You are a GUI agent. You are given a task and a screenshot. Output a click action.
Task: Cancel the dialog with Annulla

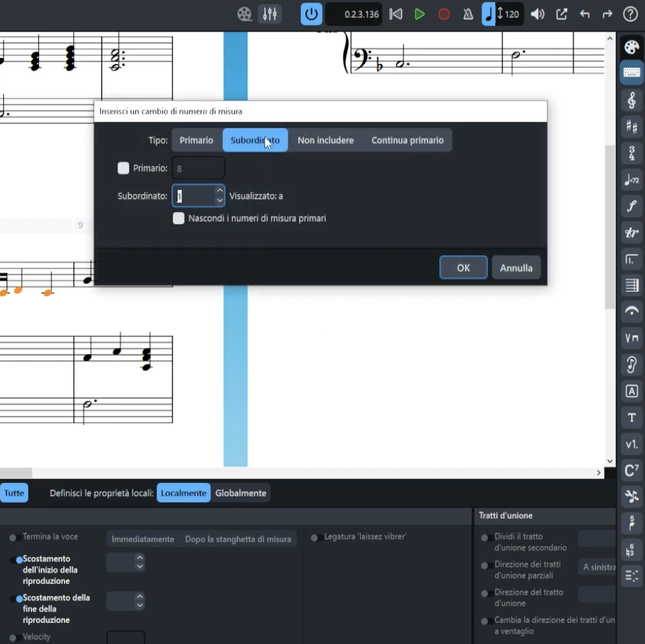point(516,268)
